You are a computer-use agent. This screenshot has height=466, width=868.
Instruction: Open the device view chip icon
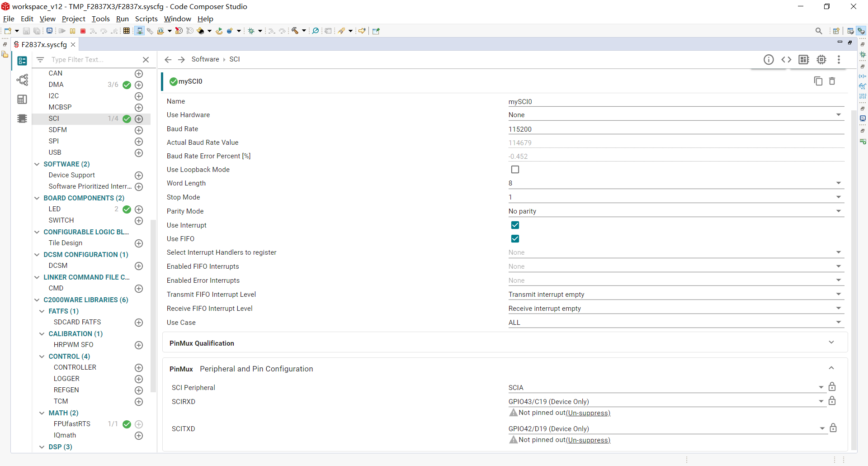[x=821, y=60]
